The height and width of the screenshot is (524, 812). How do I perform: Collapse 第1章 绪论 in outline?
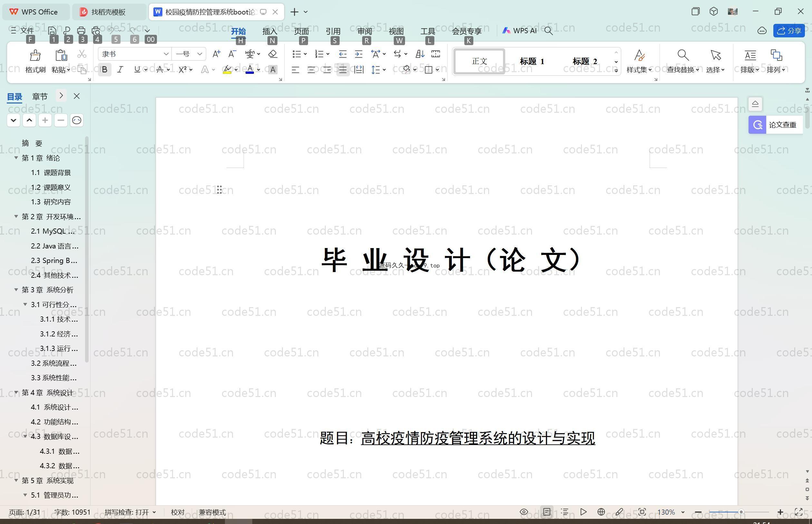coord(16,158)
